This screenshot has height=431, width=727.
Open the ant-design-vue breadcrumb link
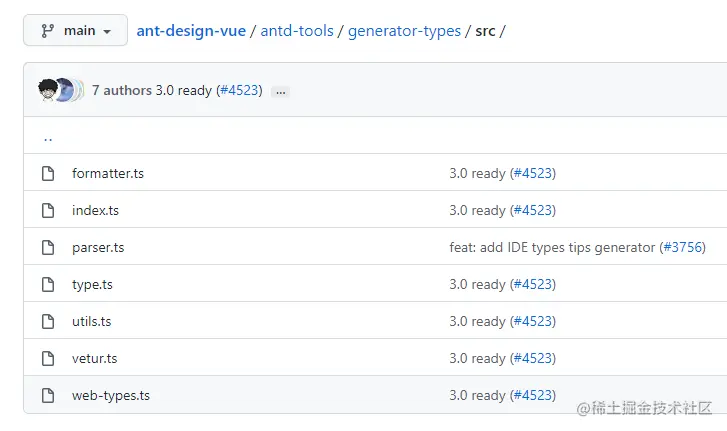tap(191, 31)
